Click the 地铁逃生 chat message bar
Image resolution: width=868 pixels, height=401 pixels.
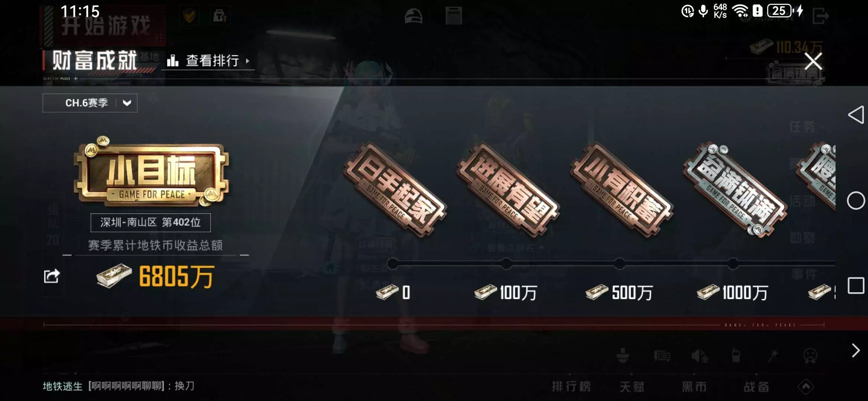tap(119, 386)
